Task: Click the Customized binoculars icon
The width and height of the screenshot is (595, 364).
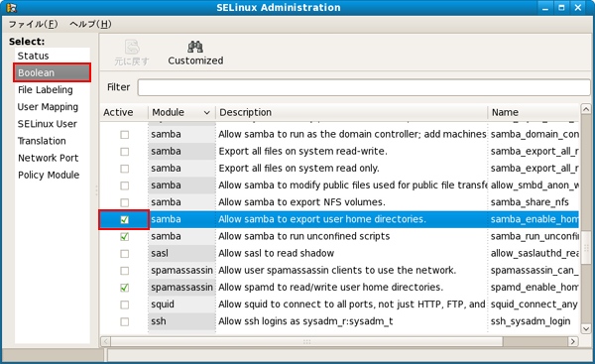Action: point(195,47)
